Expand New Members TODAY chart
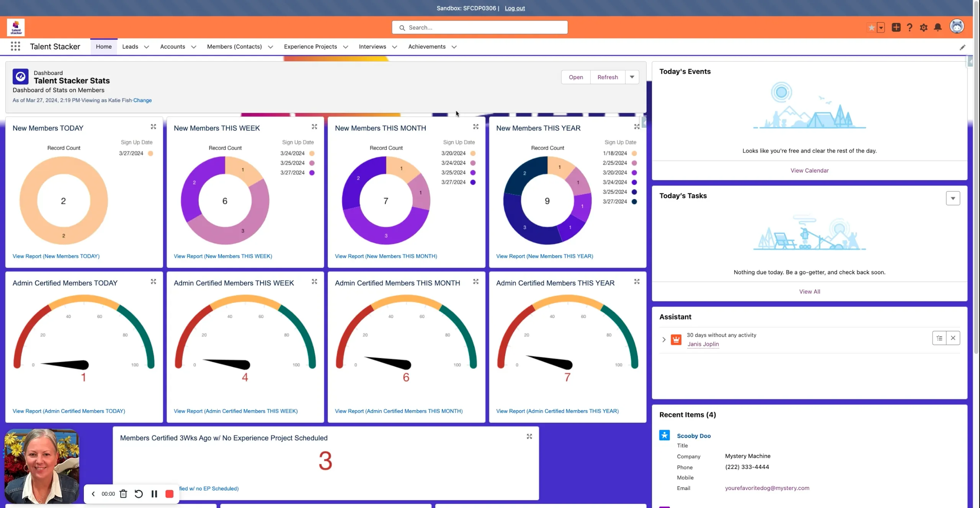The image size is (980, 508). [x=154, y=127]
